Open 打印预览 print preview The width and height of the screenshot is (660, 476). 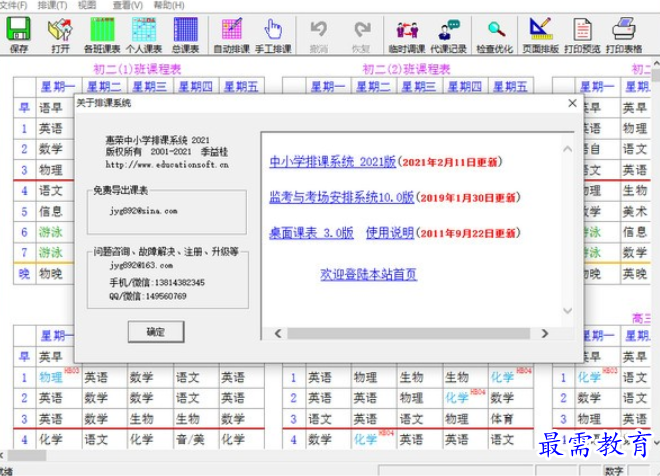point(582,35)
